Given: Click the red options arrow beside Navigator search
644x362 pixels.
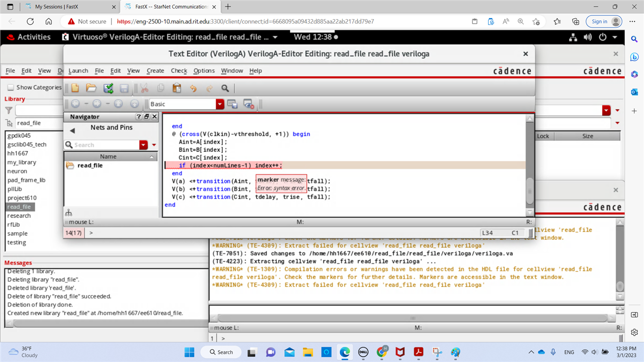Looking at the screenshot, I should (x=154, y=145).
